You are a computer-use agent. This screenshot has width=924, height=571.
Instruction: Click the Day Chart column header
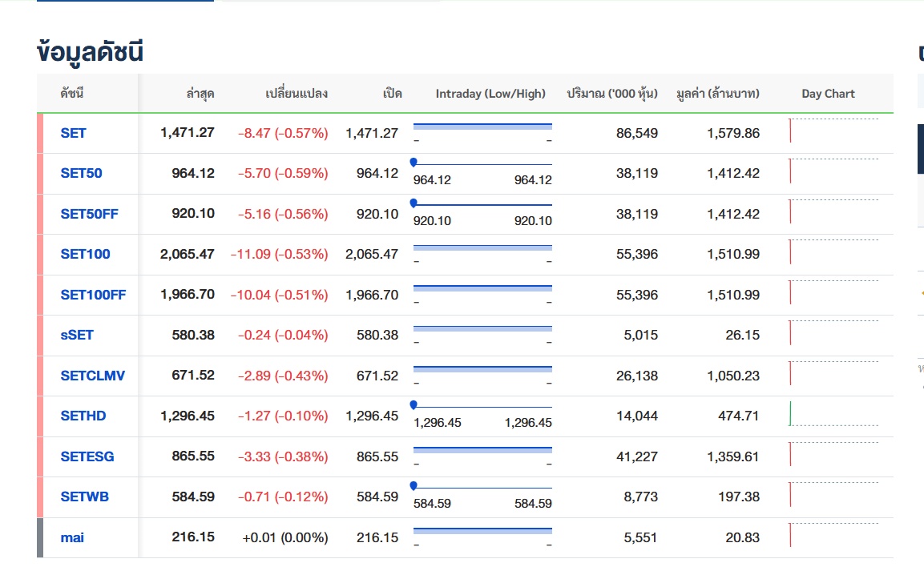[x=828, y=94]
